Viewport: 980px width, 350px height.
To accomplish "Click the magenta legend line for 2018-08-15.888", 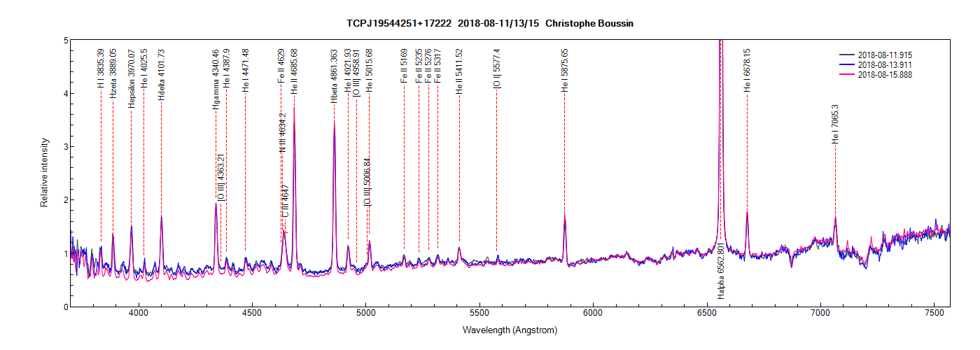I will [x=847, y=74].
